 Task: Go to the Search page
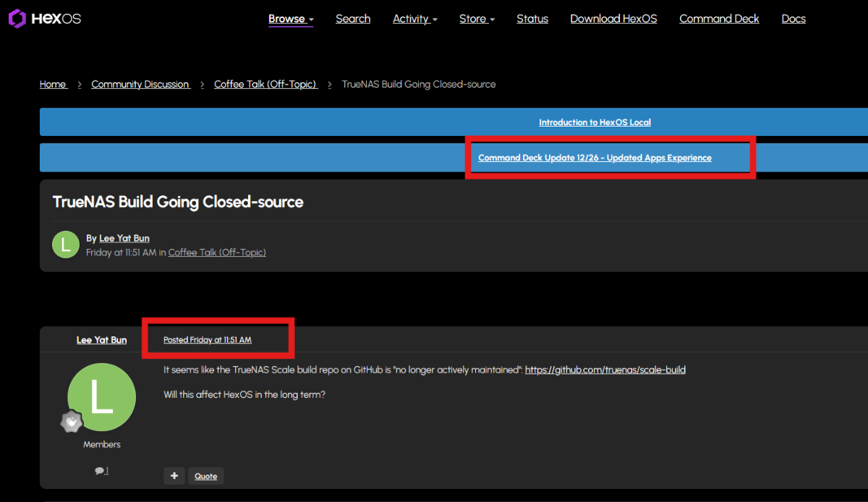click(x=353, y=19)
